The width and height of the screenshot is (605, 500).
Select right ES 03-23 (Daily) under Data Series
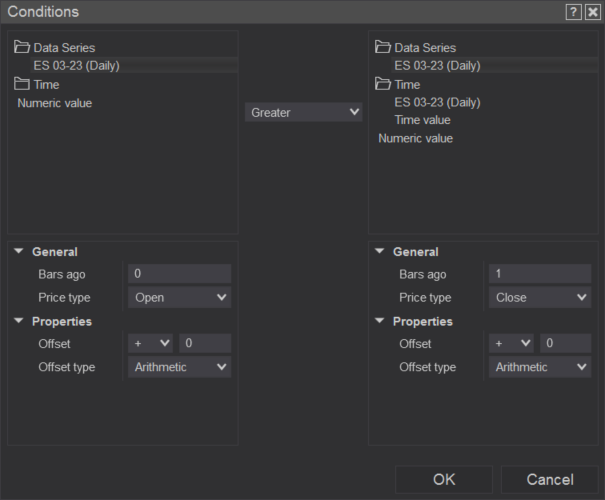(495, 65)
